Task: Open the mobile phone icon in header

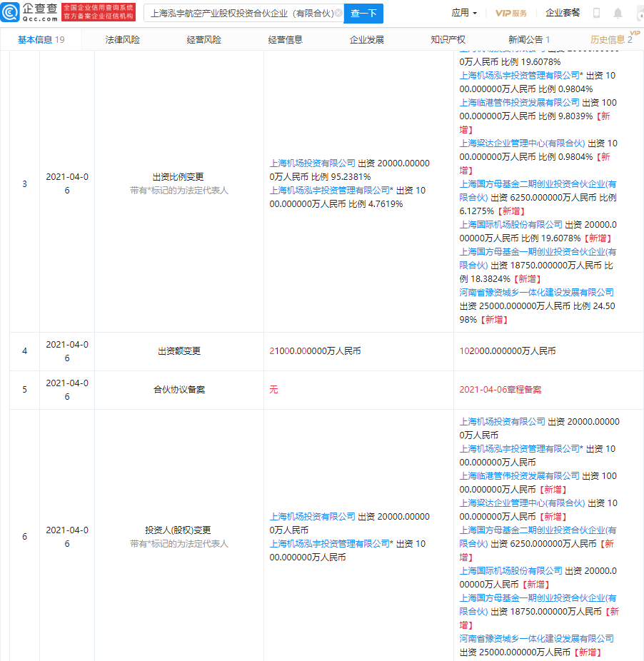Action: (596, 13)
